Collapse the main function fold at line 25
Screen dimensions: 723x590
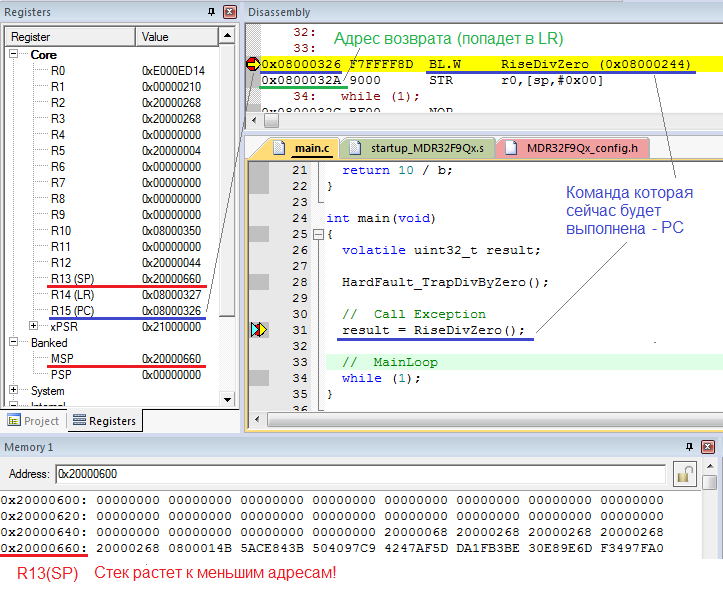(317, 235)
